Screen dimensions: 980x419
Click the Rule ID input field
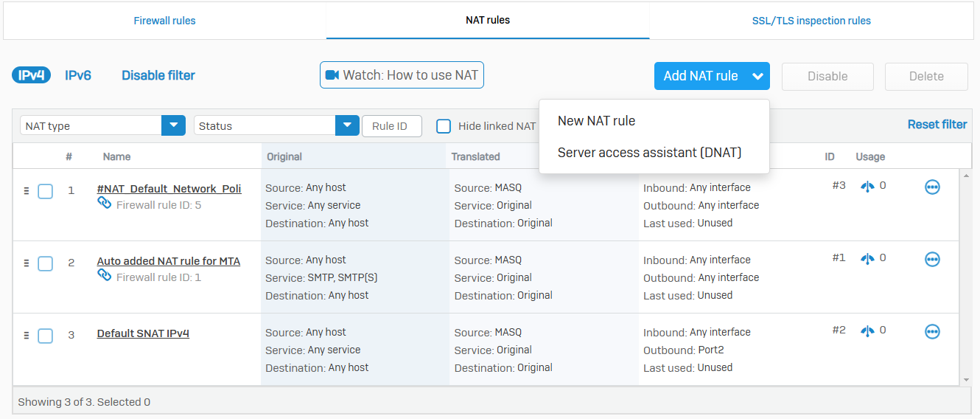pyautogui.click(x=391, y=126)
